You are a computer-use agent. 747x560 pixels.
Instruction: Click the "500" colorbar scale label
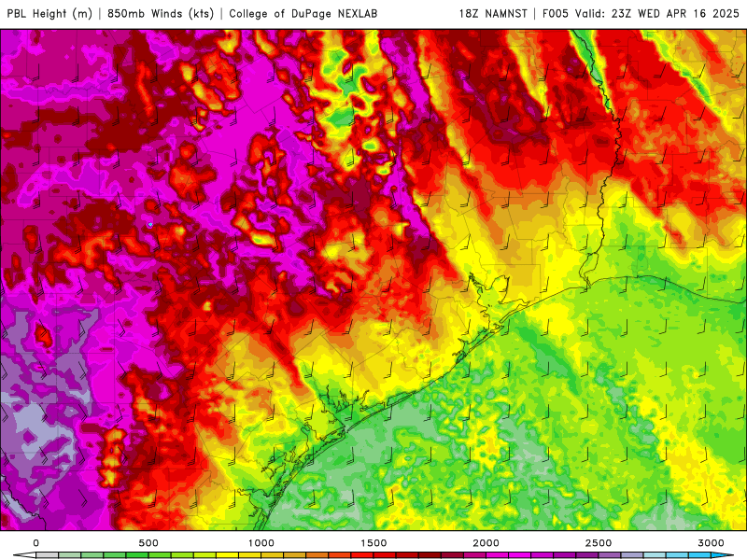click(148, 543)
